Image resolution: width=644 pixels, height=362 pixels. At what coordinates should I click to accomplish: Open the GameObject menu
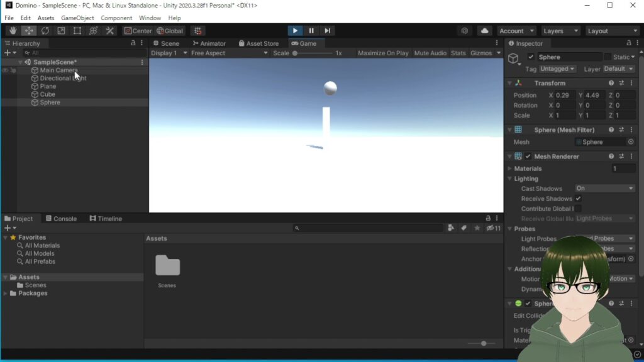tap(77, 18)
